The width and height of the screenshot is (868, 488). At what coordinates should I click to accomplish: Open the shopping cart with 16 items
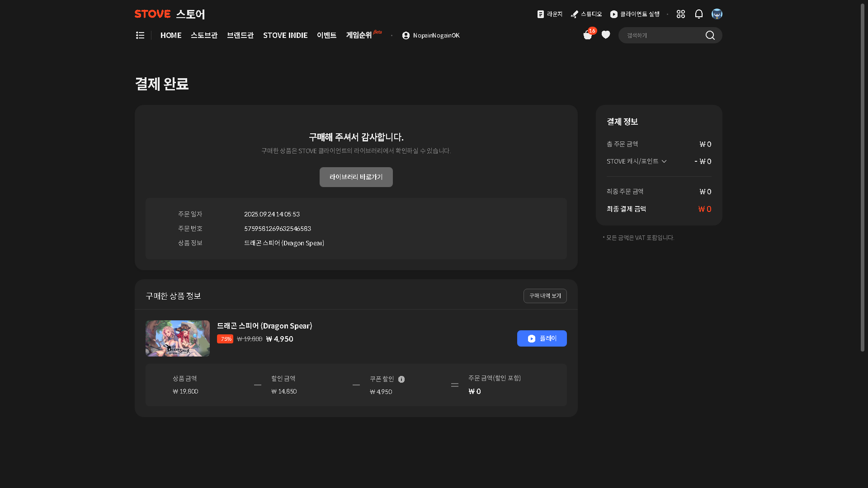pyautogui.click(x=588, y=35)
